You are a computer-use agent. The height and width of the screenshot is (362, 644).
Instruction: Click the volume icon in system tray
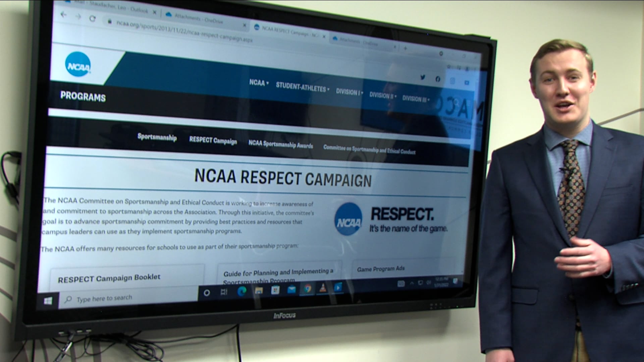(428, 283)
